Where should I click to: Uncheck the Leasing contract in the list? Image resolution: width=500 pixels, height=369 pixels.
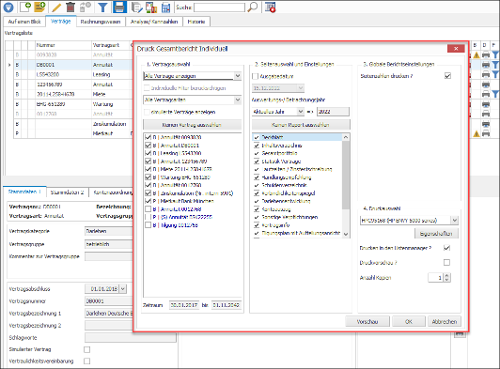(148, 153)
